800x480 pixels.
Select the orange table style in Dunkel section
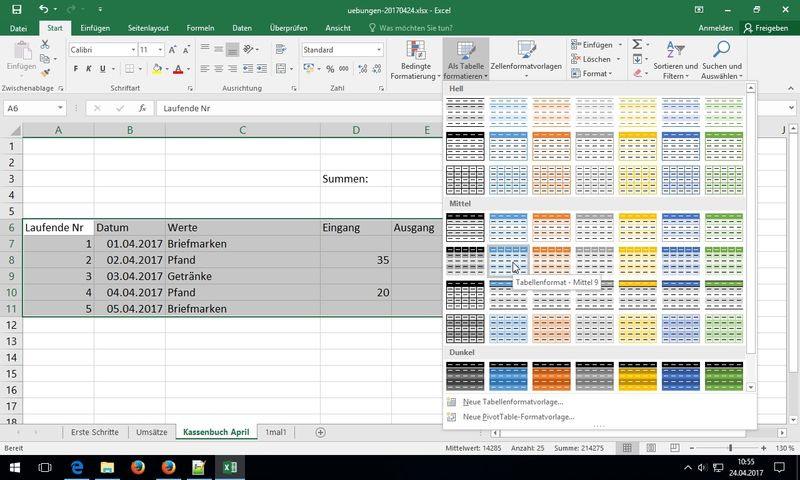552,375
